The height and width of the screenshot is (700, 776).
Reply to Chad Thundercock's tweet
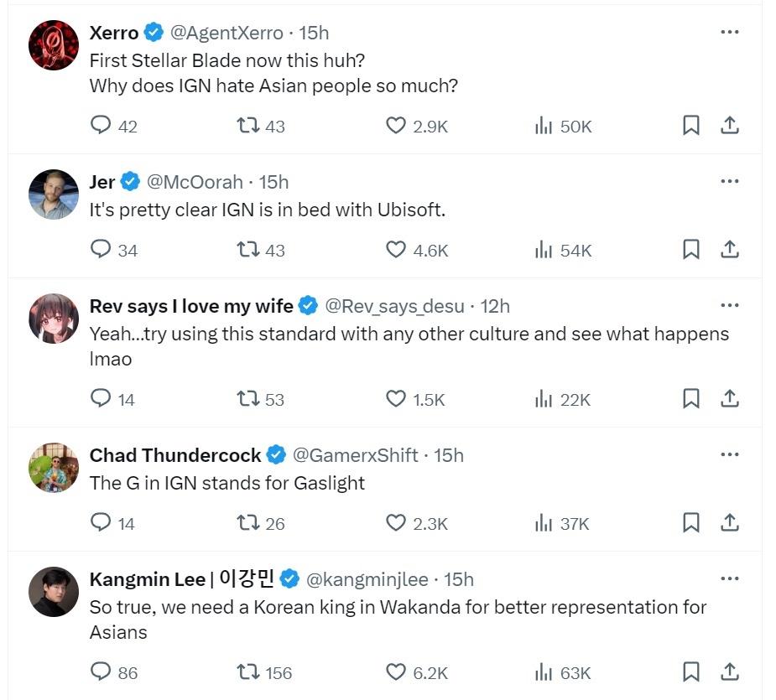click(x=101, y=523)
